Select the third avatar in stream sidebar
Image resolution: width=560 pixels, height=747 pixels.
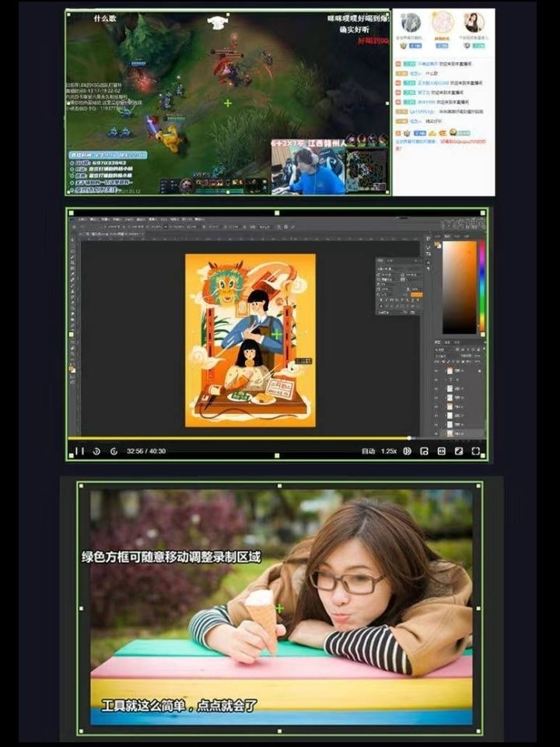pyautogui.click(x=474, y=23)
